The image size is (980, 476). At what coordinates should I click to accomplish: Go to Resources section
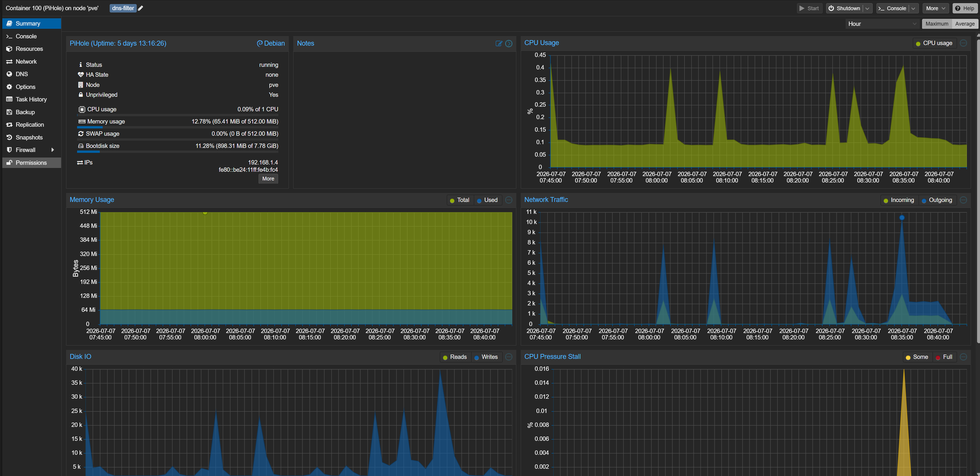(32, 49)
